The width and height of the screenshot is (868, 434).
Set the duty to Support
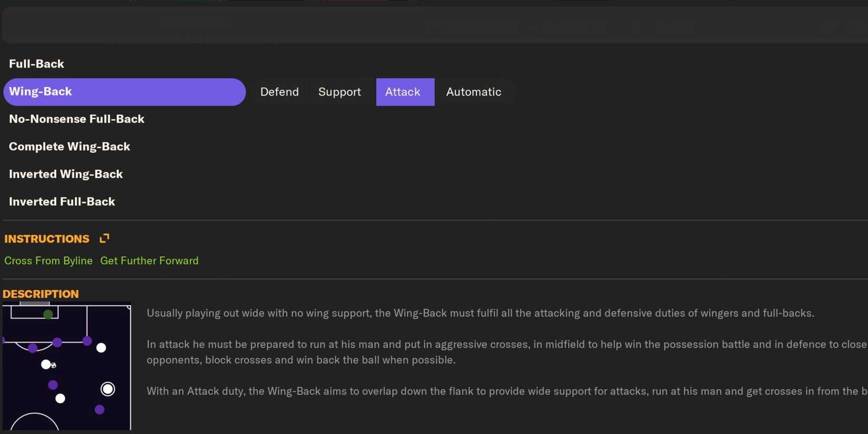pyautogui.click(x=339, y=92)
